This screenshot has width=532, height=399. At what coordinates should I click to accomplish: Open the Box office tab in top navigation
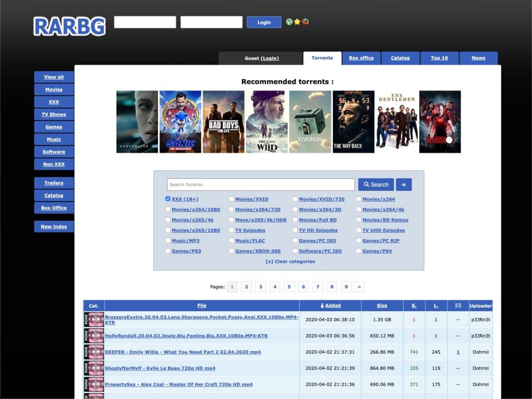point(362,58)
